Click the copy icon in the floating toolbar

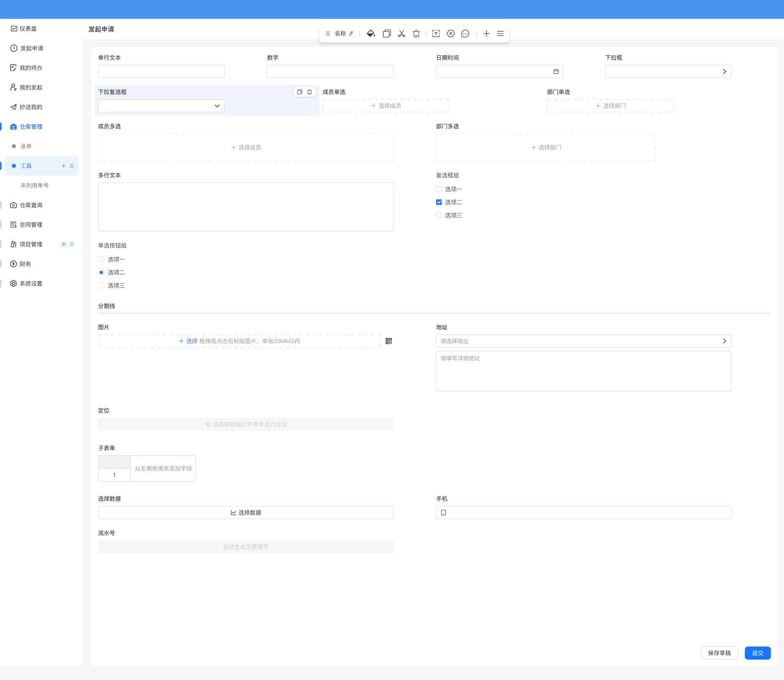387,33
